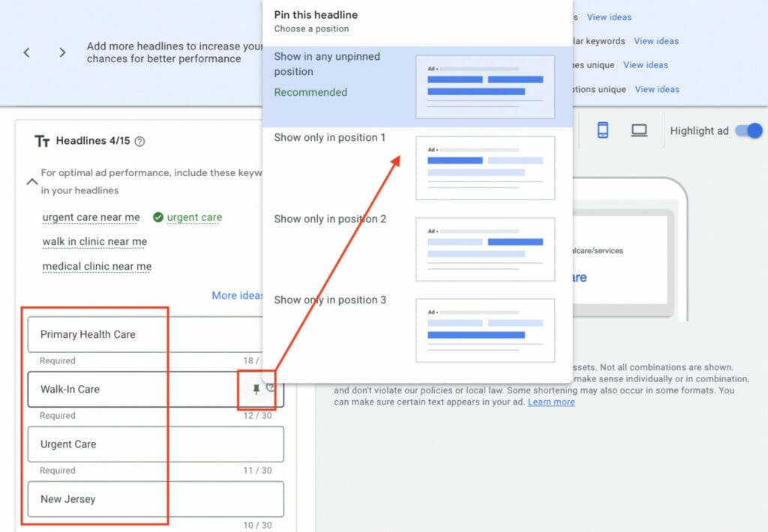Click left arrow on recommendations banner

click(27, 52)
